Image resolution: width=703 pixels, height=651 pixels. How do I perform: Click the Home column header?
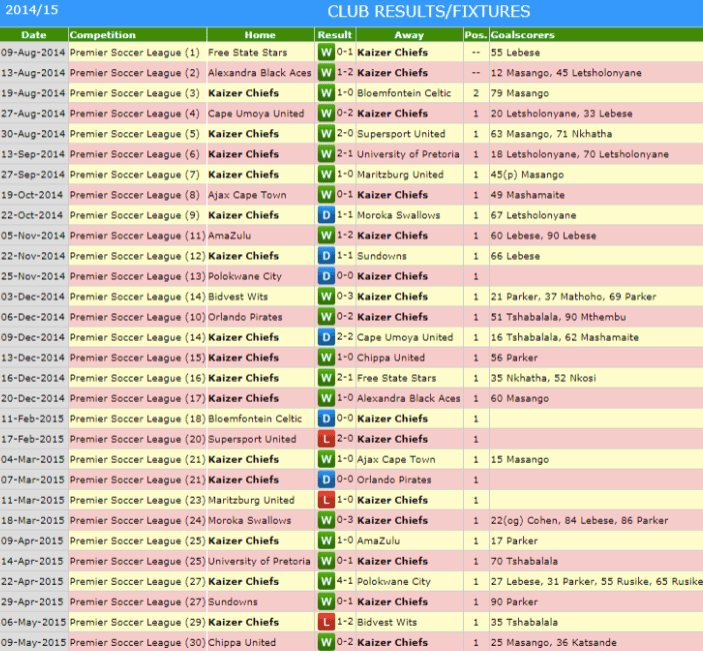coord(260,35)
